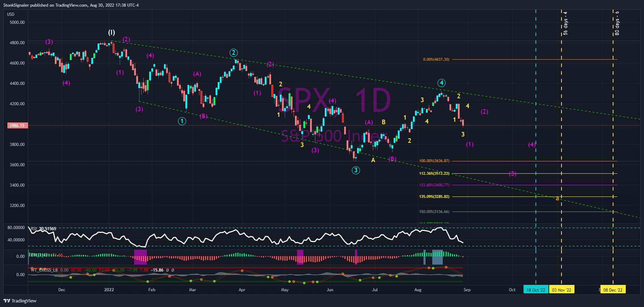Select the cyan circled 1 wave label
The height and width of the screenshot is (307, 644).
(x=182, y=121)
